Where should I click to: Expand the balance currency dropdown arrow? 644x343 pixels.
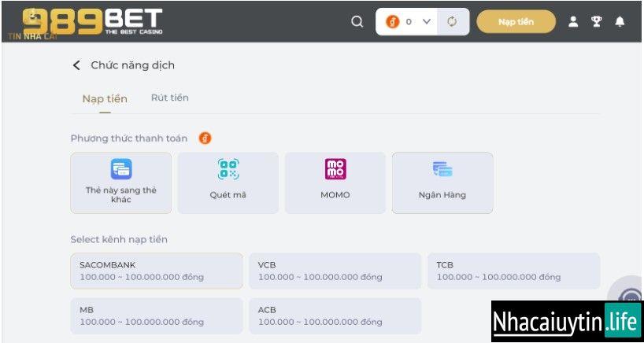(427, 22)
